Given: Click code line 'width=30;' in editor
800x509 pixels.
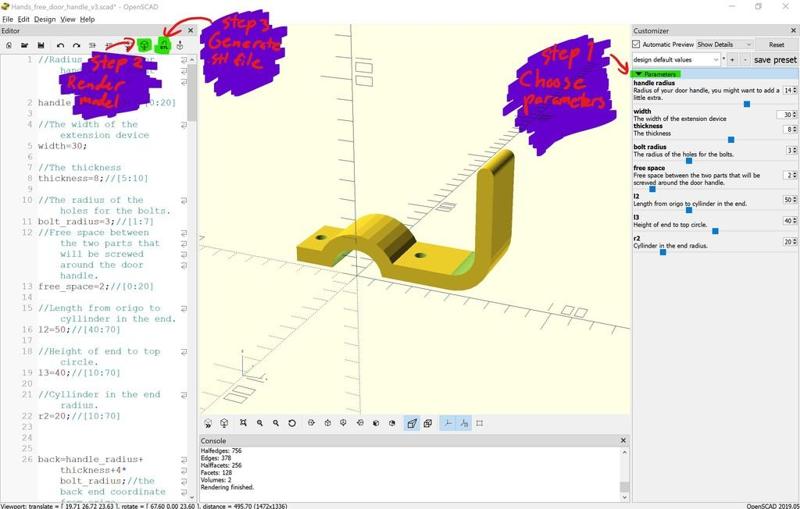Looking at the screenshot, I should point(62,146).
